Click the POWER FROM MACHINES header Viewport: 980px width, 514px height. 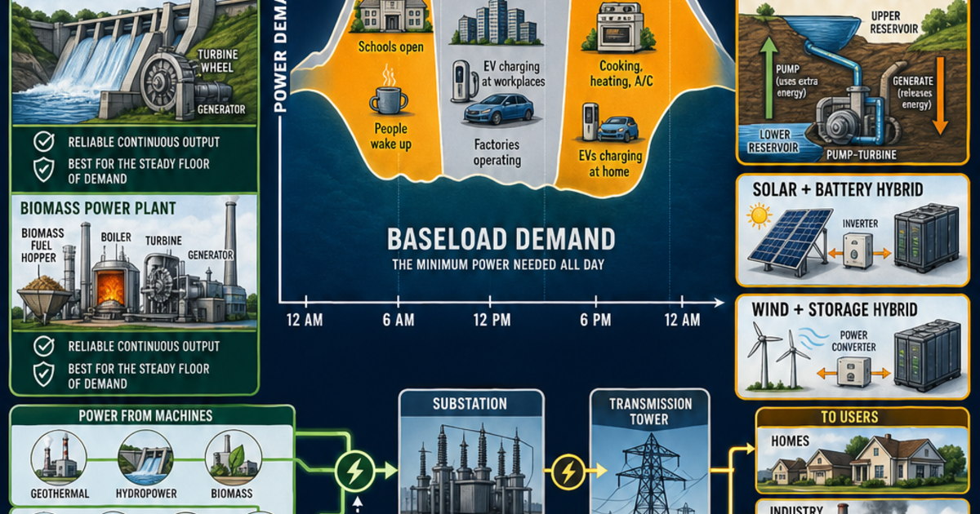[145, 416]
